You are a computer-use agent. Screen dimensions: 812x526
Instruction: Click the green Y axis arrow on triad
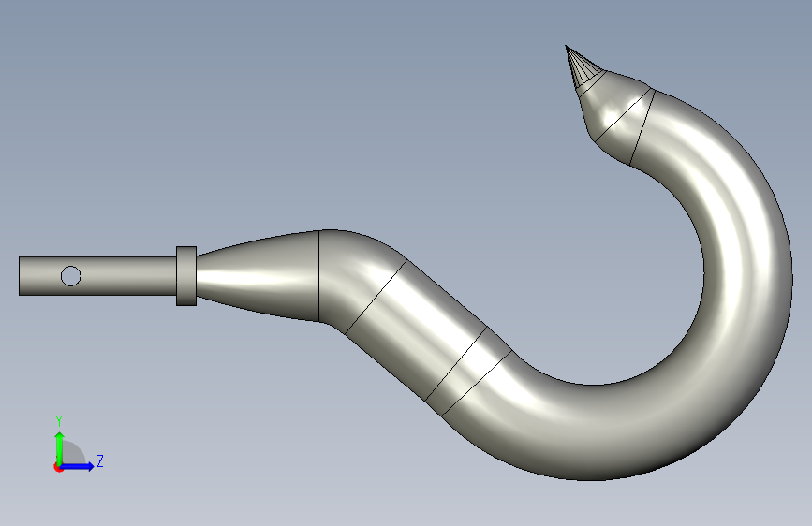[59, 448]
